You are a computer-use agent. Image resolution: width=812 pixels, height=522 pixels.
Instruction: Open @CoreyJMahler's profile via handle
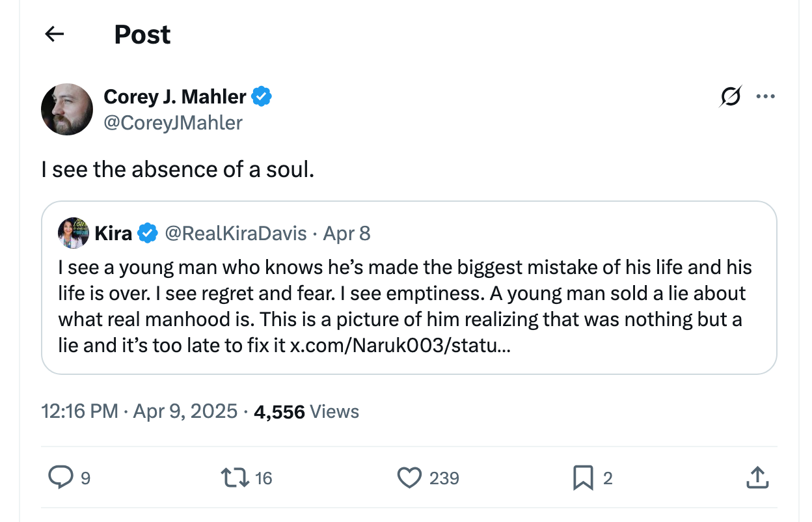[172, 122]
